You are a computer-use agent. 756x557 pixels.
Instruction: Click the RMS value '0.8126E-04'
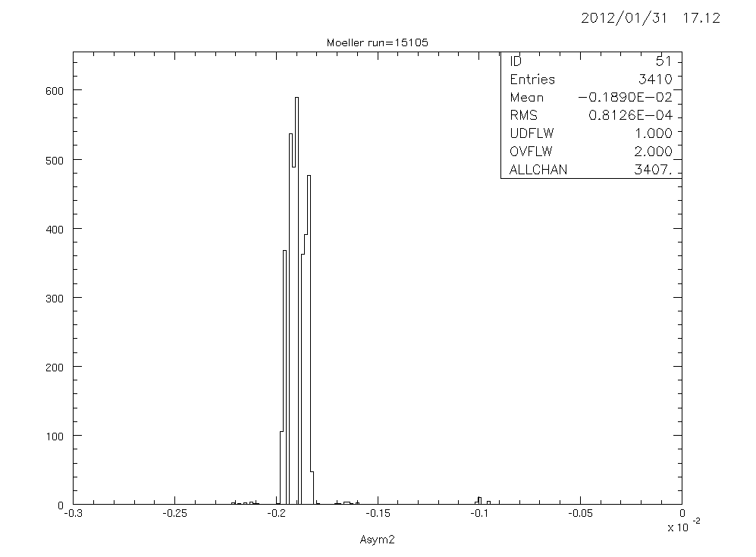click(x=630, y=116)
